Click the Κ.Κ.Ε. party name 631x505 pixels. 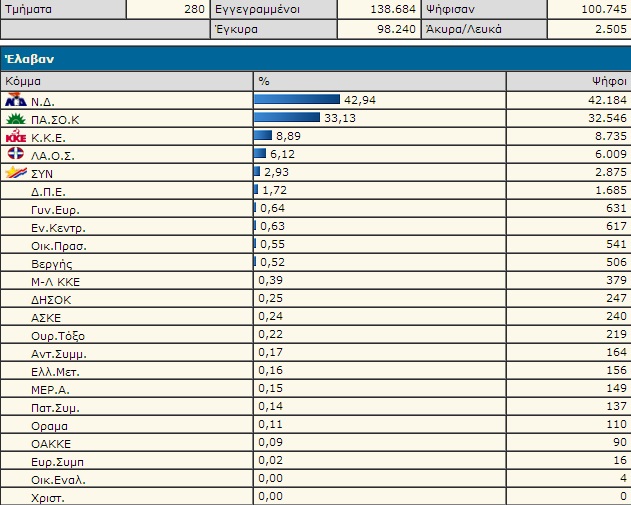48,138
